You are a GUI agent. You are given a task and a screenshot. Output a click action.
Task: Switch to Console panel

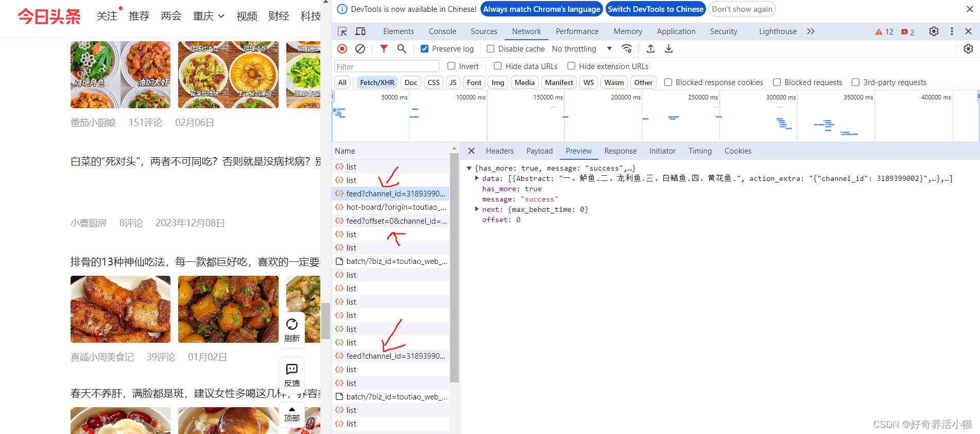click(x=442, y=31)
